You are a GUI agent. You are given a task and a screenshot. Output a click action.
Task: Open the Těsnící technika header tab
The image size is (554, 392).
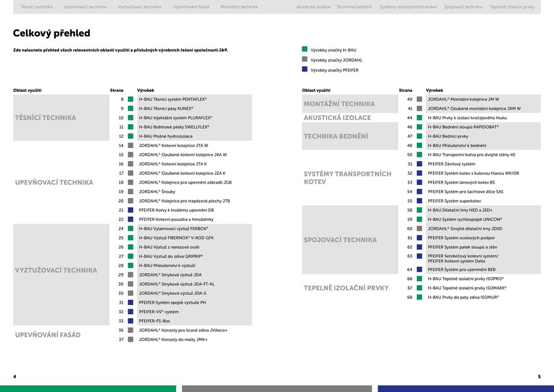[x=36, y=7]
